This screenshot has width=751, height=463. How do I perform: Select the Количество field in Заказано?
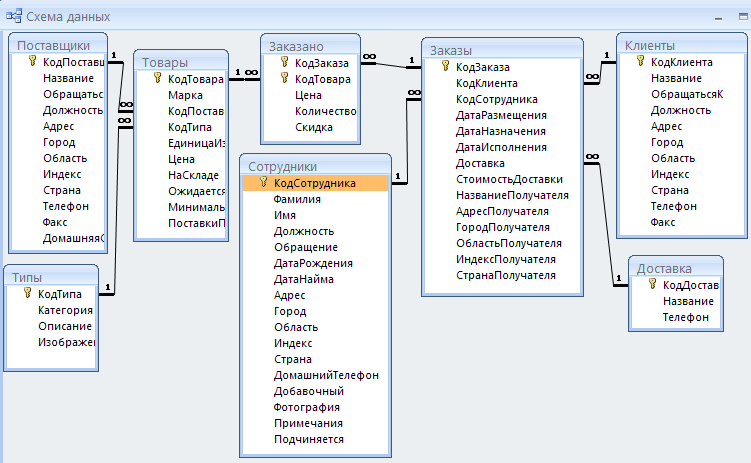click(325, 111)
